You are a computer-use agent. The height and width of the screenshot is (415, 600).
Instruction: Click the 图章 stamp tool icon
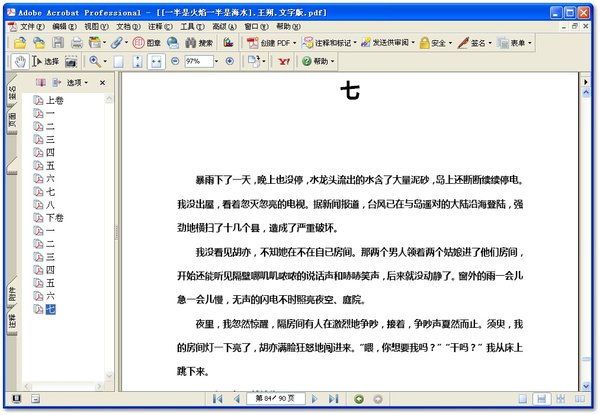click(x=147, y=42)
